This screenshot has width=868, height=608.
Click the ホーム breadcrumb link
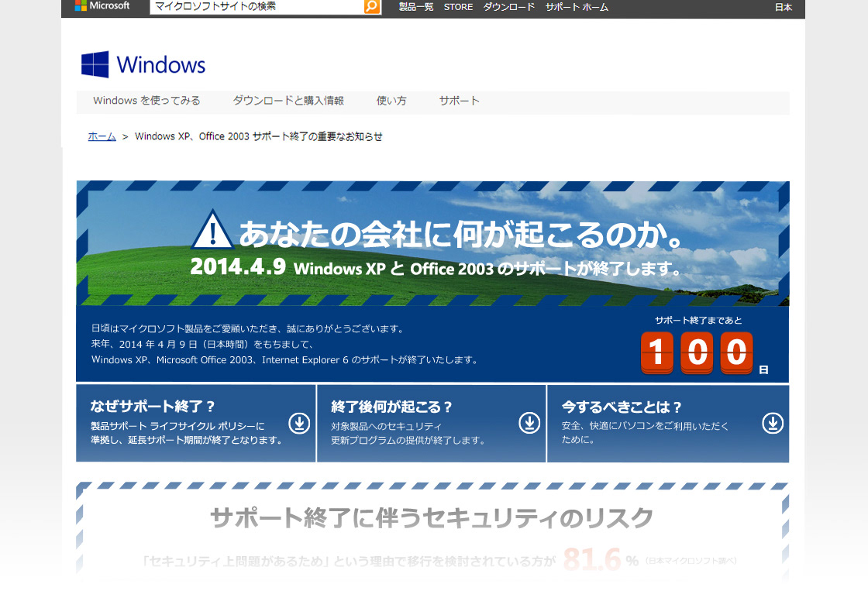[102, 136]
